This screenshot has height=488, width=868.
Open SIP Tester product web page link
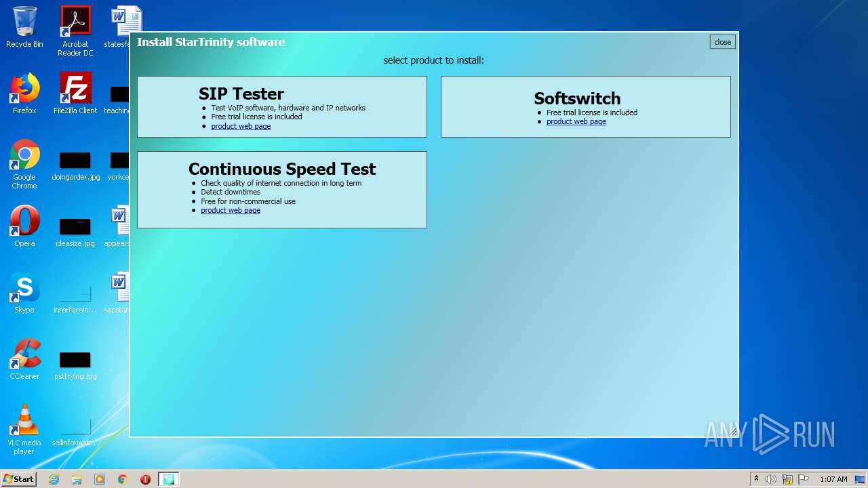[241, 126]
